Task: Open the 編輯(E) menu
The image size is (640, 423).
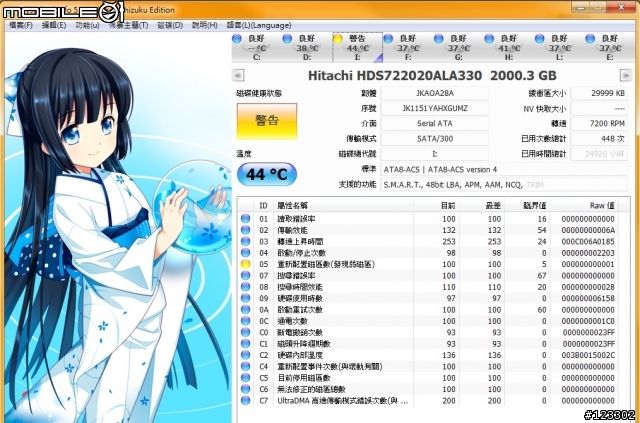Action: (x=54, y=25)
